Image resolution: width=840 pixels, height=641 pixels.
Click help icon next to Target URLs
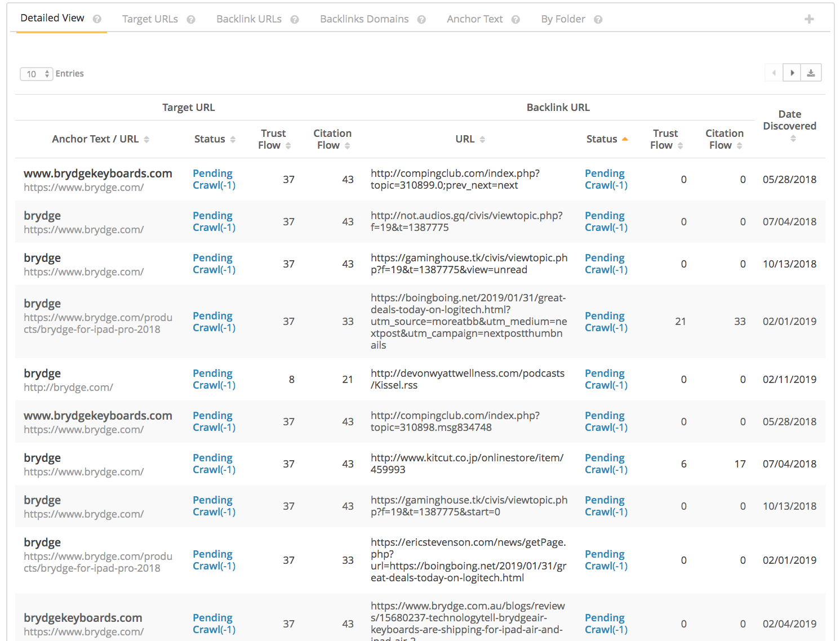(x=191, y=20)
